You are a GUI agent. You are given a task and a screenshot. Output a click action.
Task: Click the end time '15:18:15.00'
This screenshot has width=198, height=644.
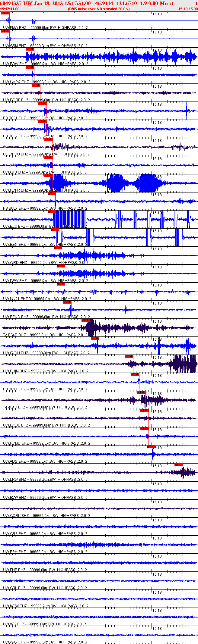click(188, 9)
